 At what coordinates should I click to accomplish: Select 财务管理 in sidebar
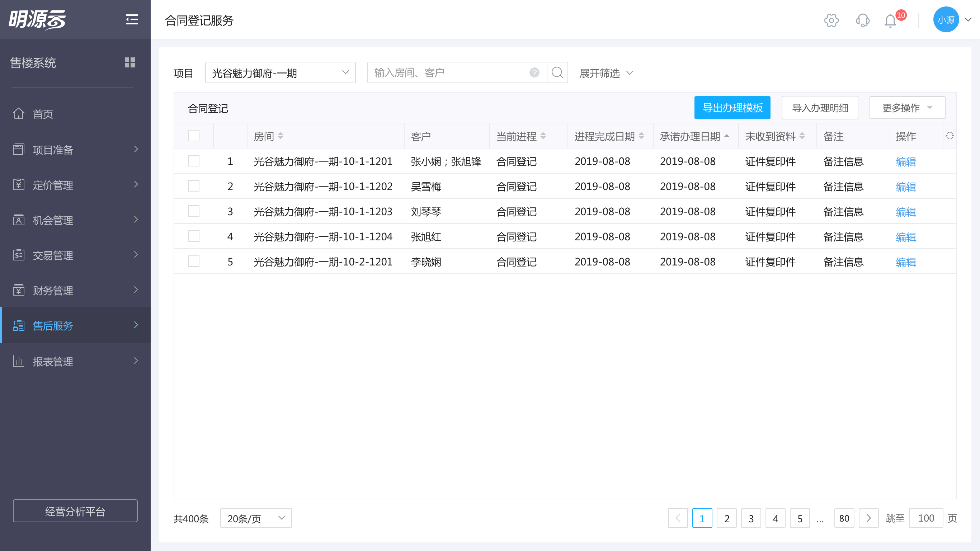click(75, 290)
